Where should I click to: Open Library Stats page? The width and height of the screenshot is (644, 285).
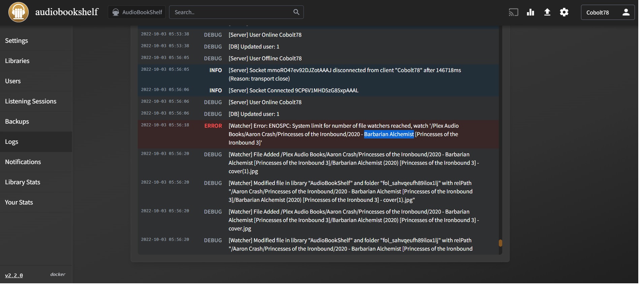[x=36, y=182]
